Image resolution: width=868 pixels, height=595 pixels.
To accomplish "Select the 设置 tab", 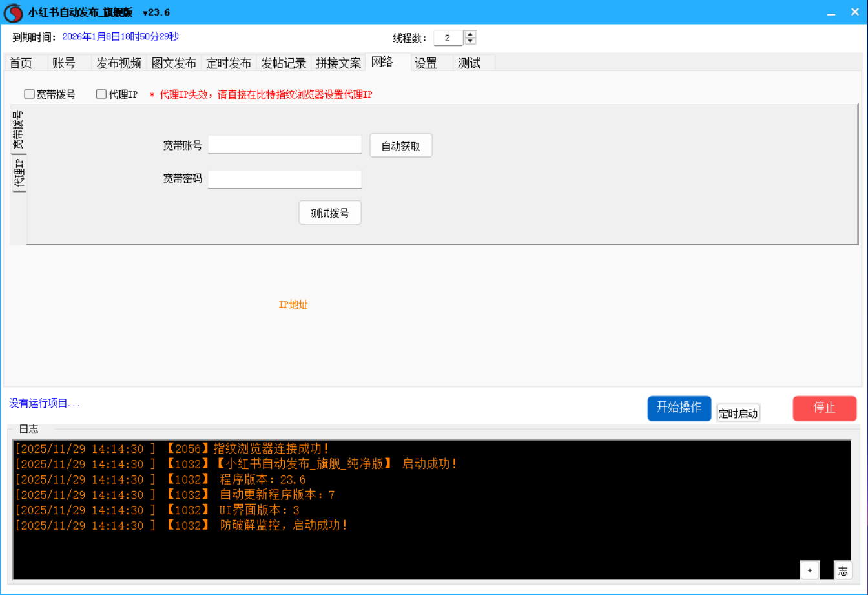I will [x=426, y=63].
